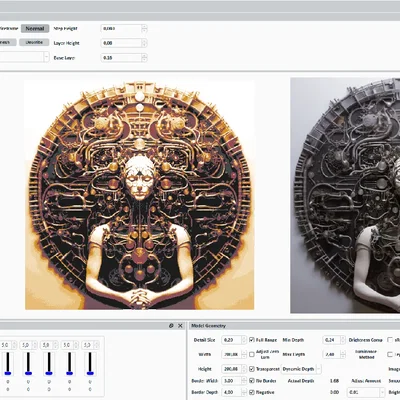This screenshot has width=400, height=400.
Task: Increase Base Layer using spinner arrow
Action: point(144,56)
